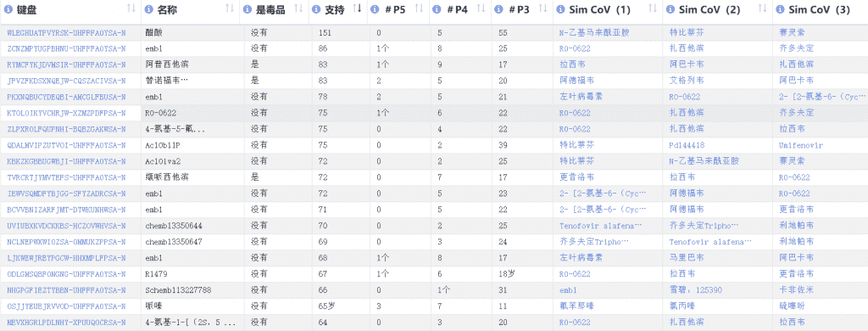Sort by # P5 column arrows
Screen dimensions: 868x331
point(419,8)
